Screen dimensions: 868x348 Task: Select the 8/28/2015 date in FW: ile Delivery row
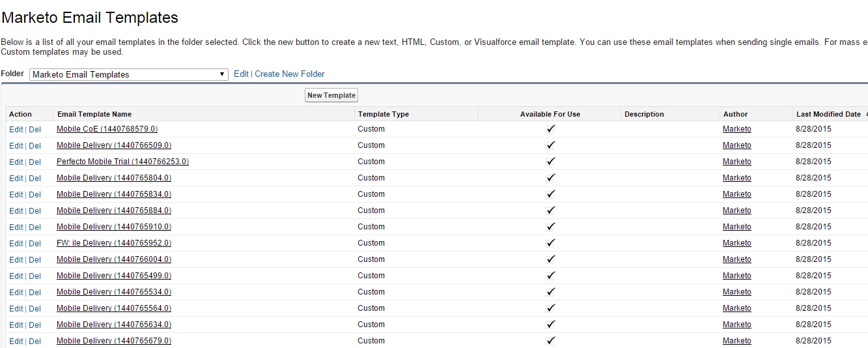click(x=813, y=243)
